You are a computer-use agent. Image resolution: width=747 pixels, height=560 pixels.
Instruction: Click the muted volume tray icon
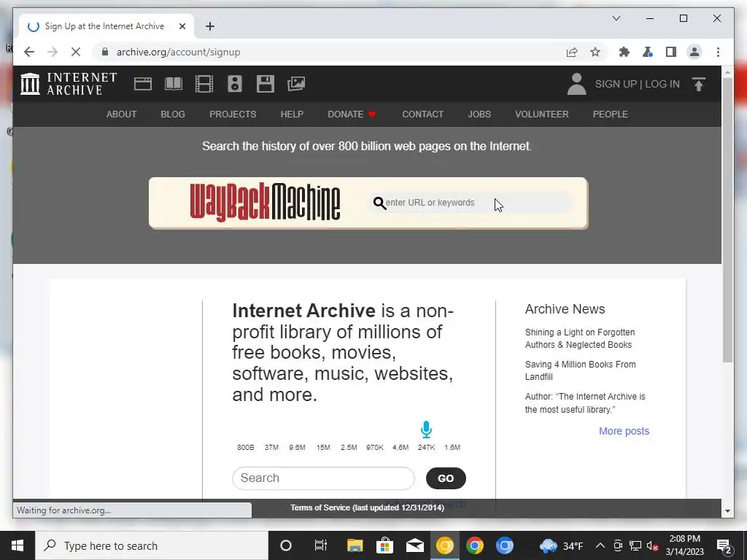652,545
